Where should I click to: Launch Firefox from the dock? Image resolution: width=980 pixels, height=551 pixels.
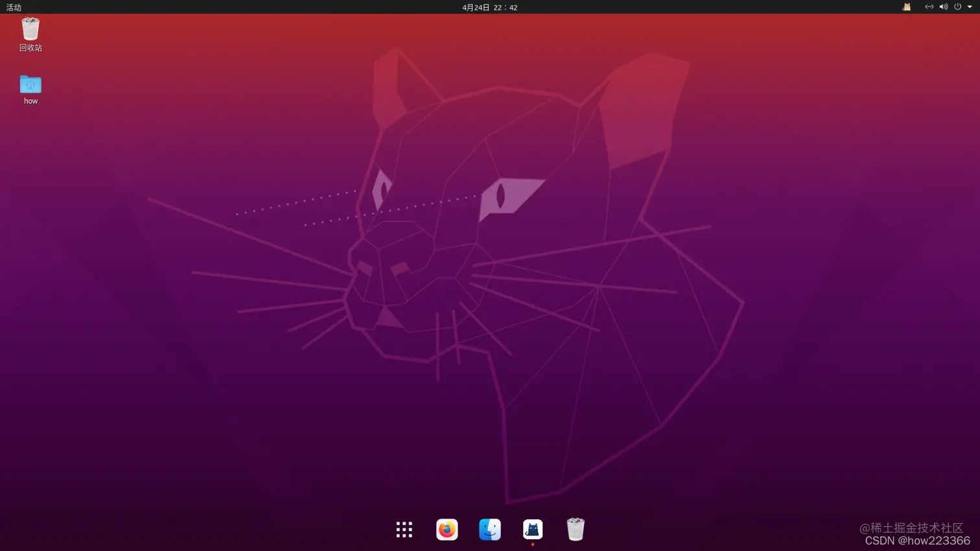447,530
